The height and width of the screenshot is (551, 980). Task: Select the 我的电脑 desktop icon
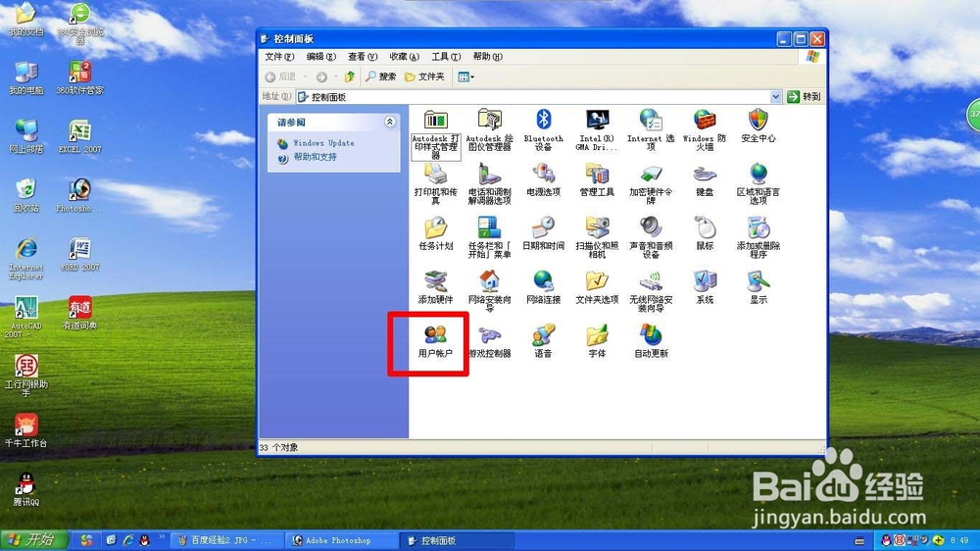pos(26,78)
